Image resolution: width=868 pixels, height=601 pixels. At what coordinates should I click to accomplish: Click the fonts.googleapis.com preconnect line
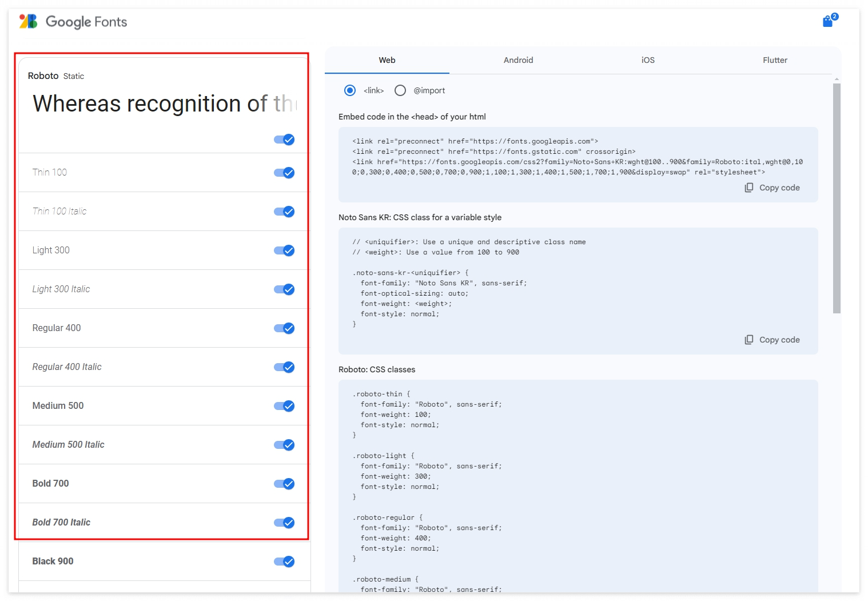pos(475,141)
